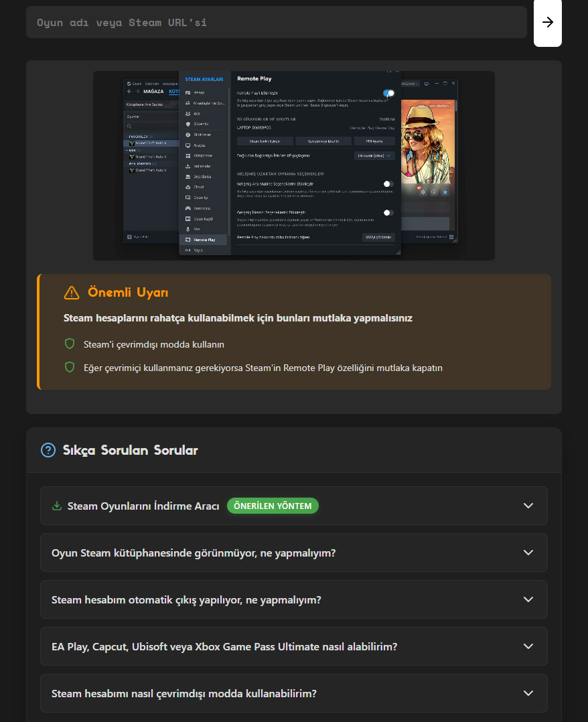Screen dimensions: 588x722
Task: Expand chevron for the EA Play, Capcut, Ubisoft question
Action: click(x=528, y=646)
